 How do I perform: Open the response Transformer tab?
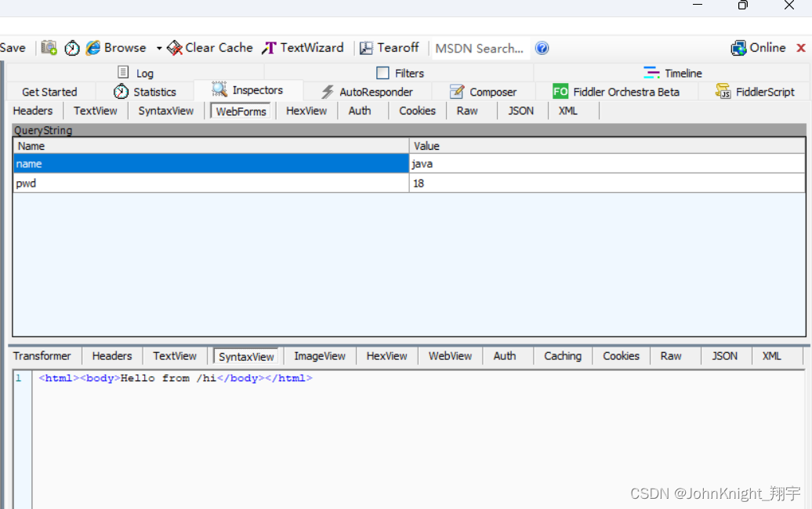[x=42, y=356]
